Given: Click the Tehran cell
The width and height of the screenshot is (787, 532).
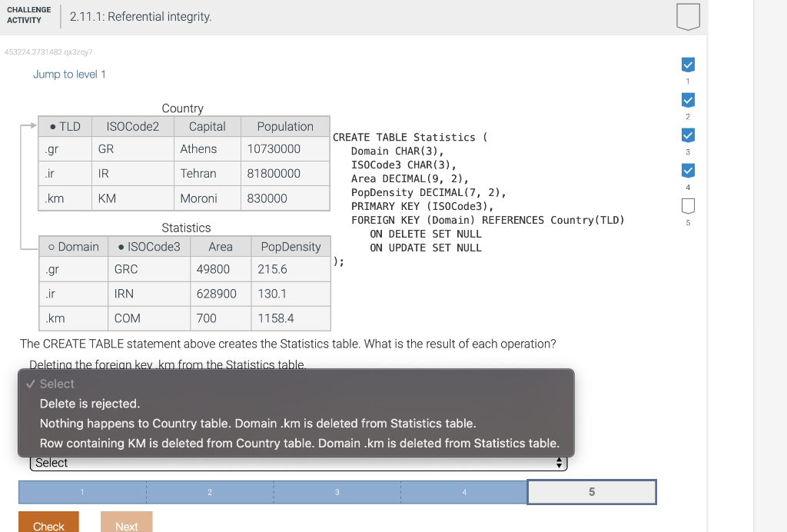Looking at the screenshot, I should pos(208,174).
